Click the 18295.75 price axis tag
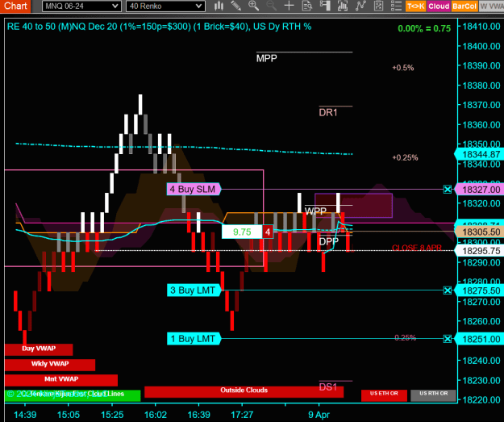 coord(479,251)
